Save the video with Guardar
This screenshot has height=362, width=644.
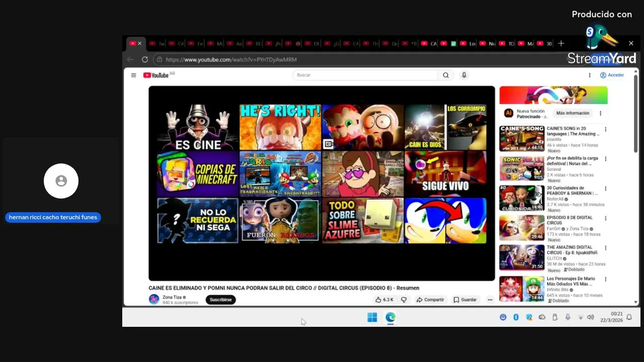[465, 300]
